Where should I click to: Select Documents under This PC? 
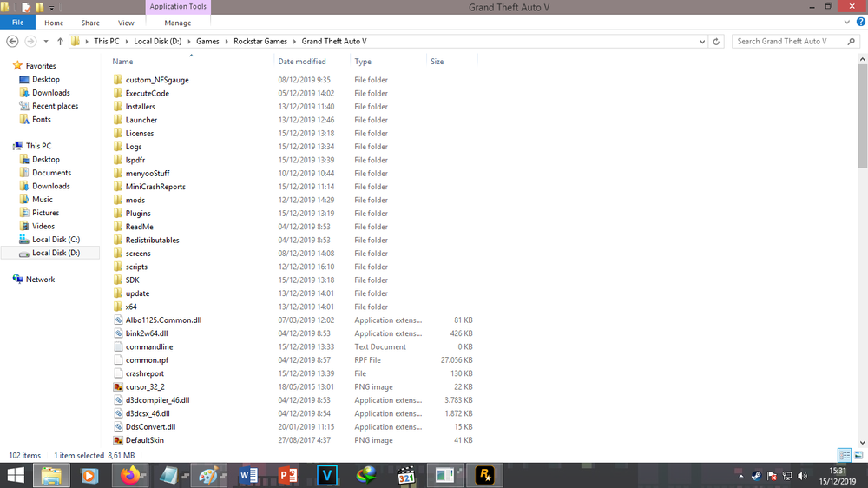pyautogui.click(x=51, y=173)
